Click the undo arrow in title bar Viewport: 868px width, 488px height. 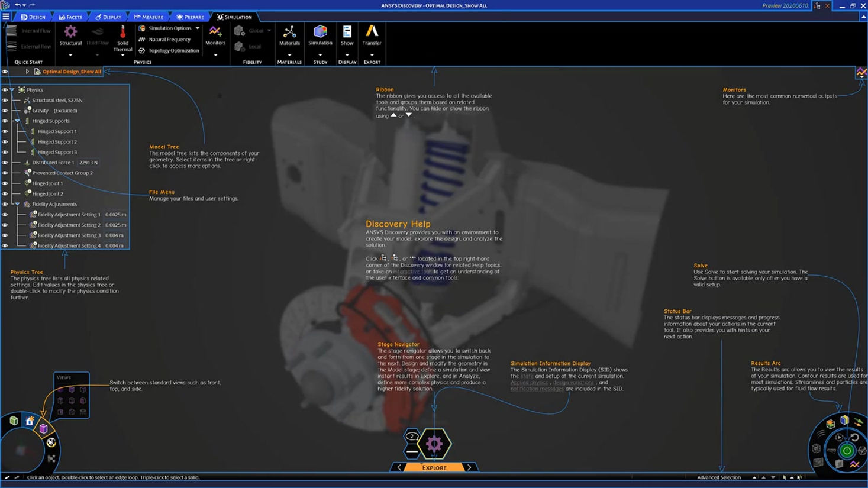pyautogui.click(x=18, y=5)
